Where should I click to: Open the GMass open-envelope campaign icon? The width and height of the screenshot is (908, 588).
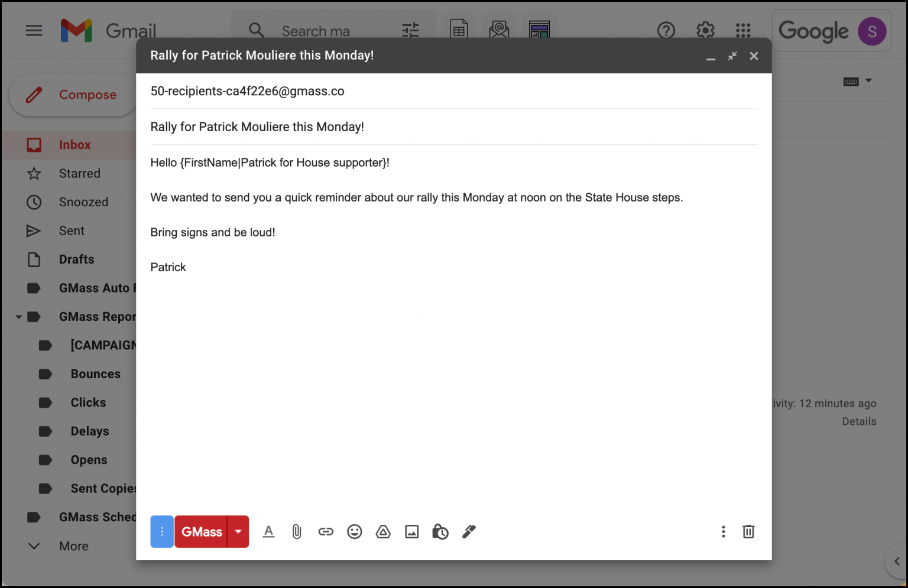point(498,30)
